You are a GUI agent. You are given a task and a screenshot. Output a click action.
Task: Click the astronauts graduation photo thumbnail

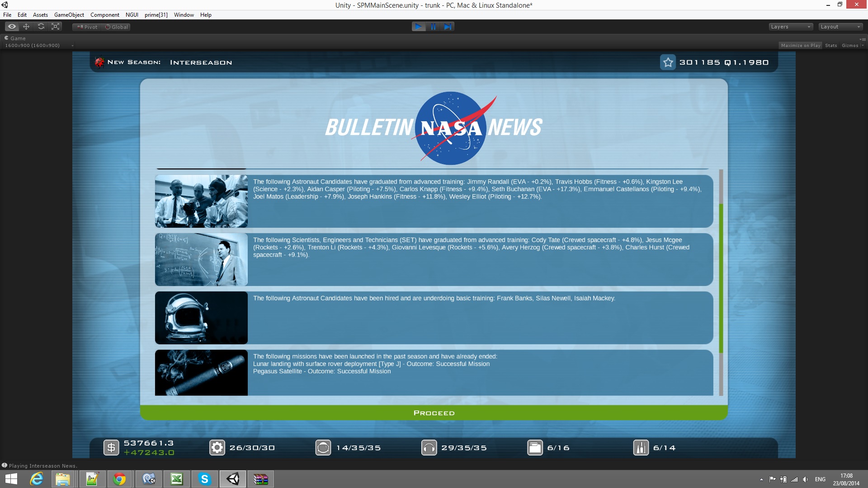point(201,201)
